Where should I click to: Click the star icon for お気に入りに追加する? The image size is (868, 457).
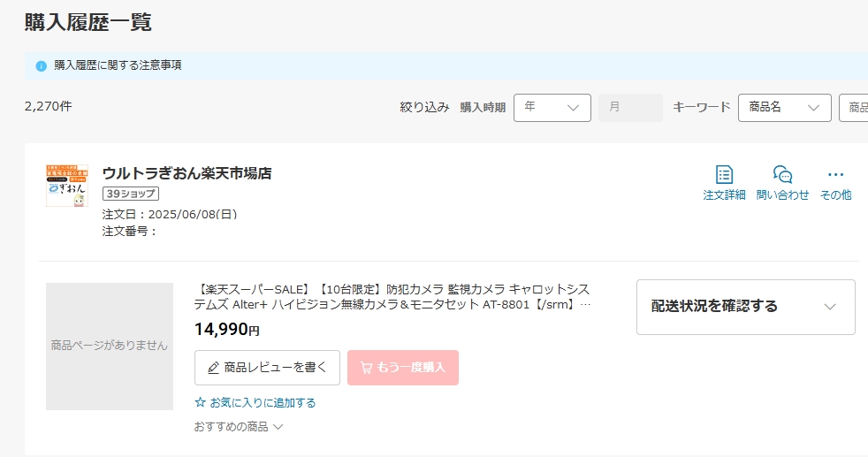pos(200,402)
